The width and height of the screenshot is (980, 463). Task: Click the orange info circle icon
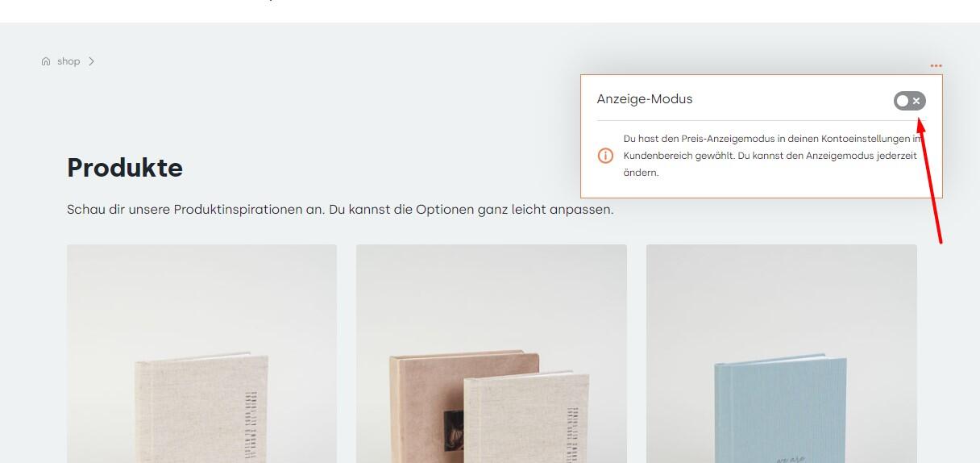tap(605, 156)
